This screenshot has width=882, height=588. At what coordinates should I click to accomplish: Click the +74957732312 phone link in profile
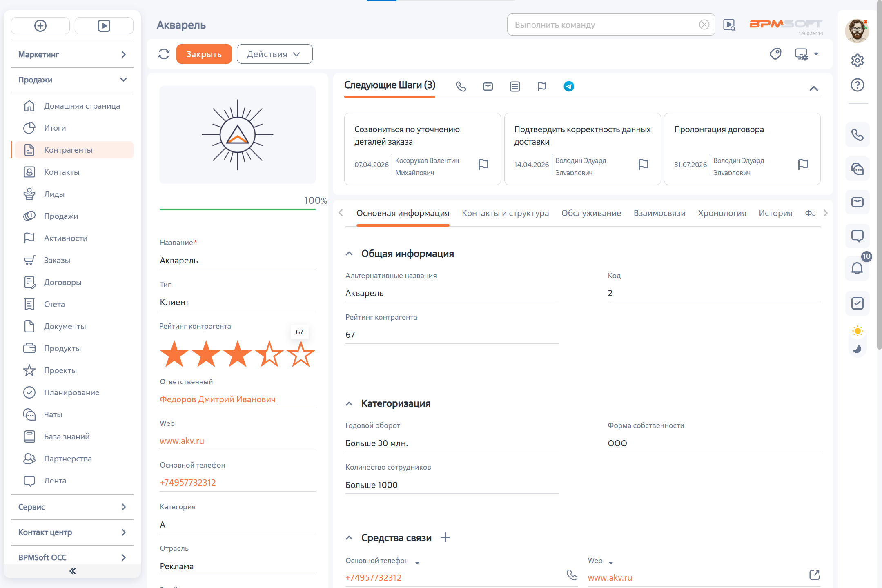[x=188, y=482]
